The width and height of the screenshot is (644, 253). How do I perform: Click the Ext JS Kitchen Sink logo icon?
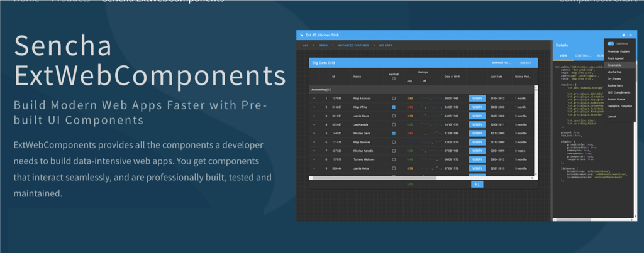pyautogui.click(x=301, y=35)
